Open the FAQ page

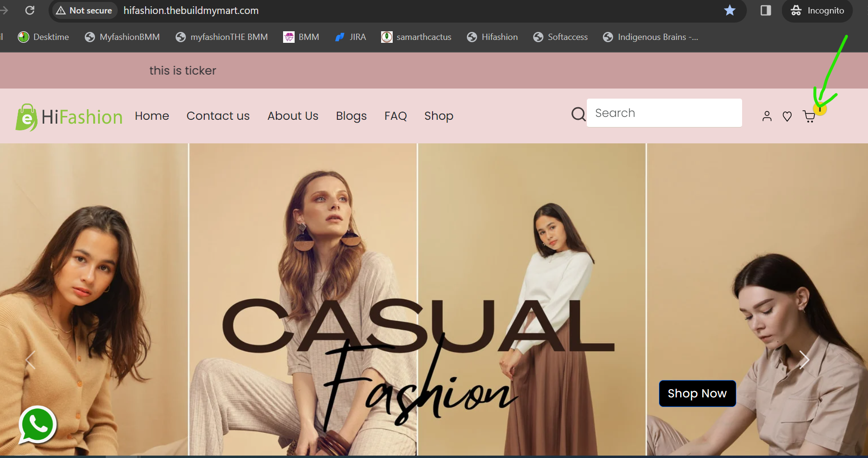396,116
